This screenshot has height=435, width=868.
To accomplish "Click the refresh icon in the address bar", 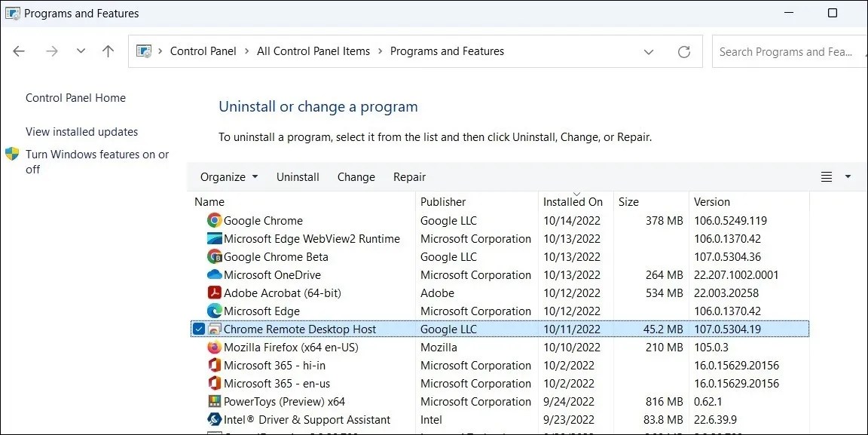I will click(x=684, y=51).
